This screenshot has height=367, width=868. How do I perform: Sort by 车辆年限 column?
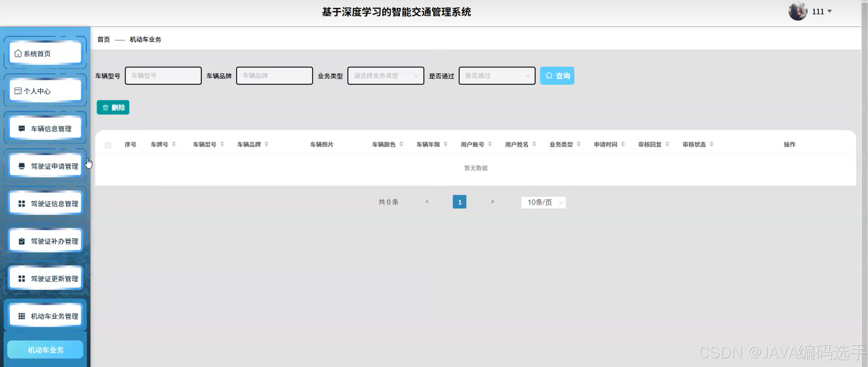point(445,144)
